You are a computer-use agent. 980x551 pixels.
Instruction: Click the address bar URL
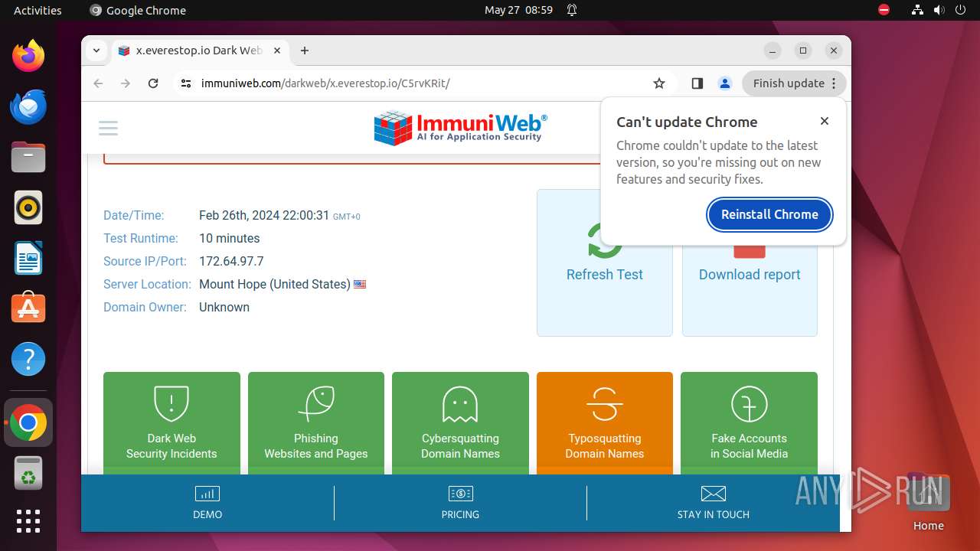point(325,83)
